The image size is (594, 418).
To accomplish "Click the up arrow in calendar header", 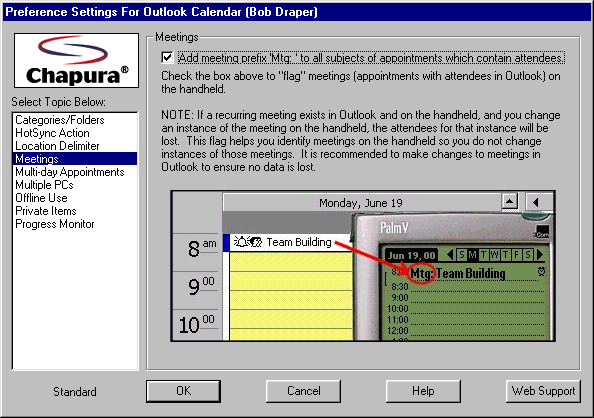I will pyautogui.click(x=510, y=202).
